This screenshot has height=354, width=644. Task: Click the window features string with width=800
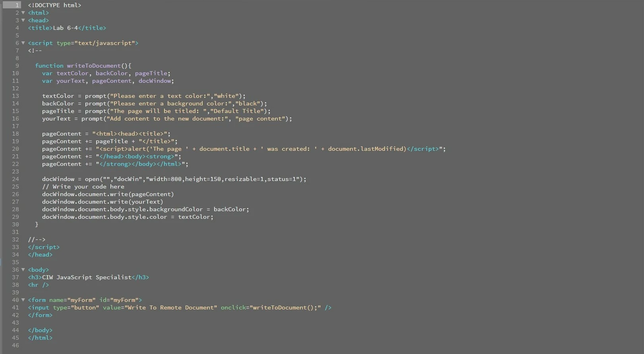pos(222,179)
